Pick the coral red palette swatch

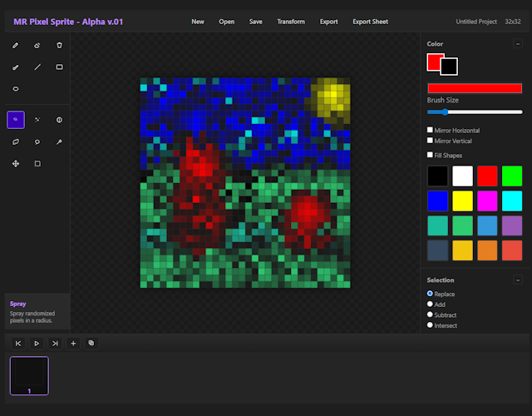(x=512, y=250)
